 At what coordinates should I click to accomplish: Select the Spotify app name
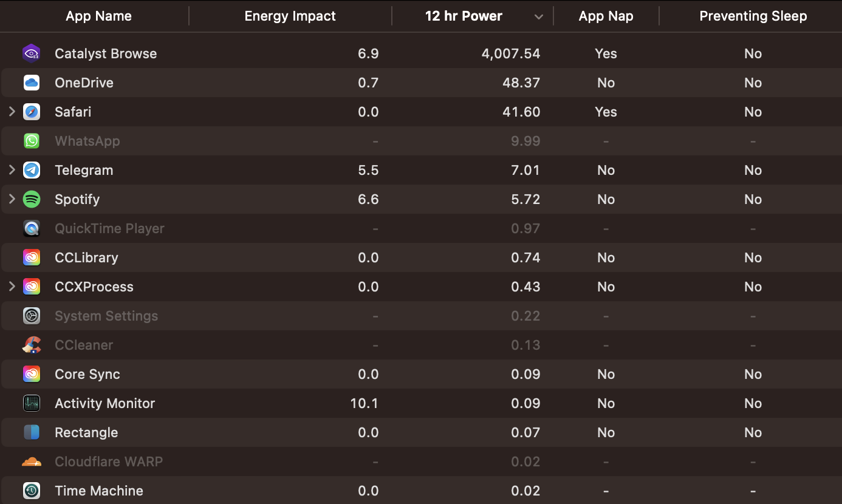77,199
